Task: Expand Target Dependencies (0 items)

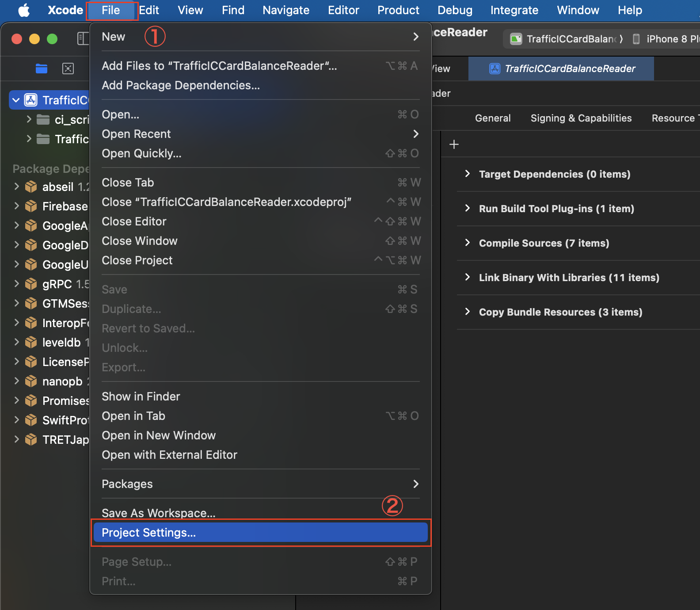Action: click(x=468, y=174)
